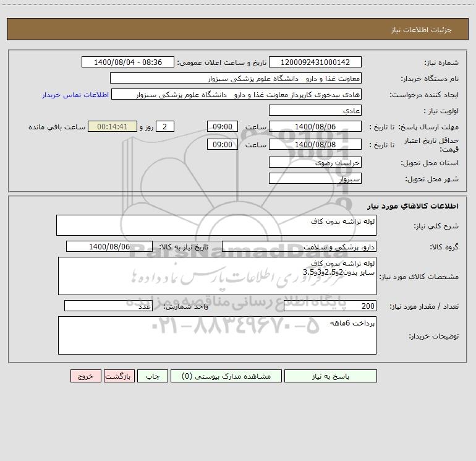Image resolution: width=476 pixels, height=461 pixels.
Task: Select the شماره نیاز field 1200092431000142
Action: [315, 62]
